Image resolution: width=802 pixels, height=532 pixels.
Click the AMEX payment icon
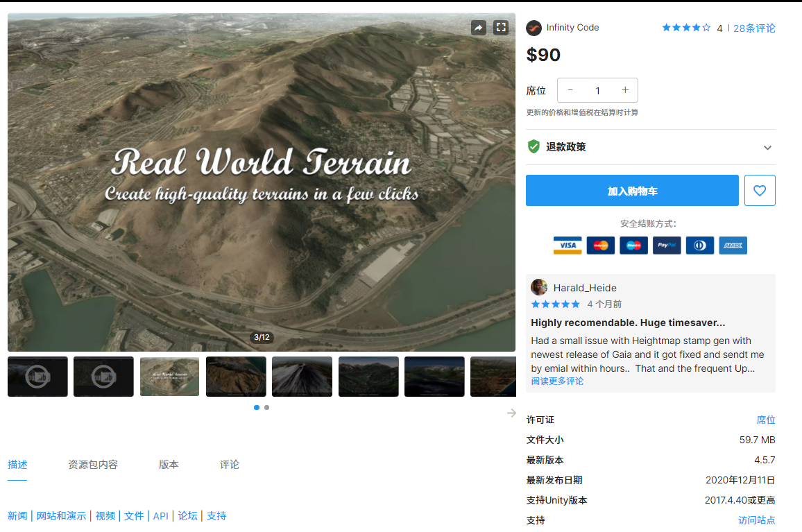point(733,246)
